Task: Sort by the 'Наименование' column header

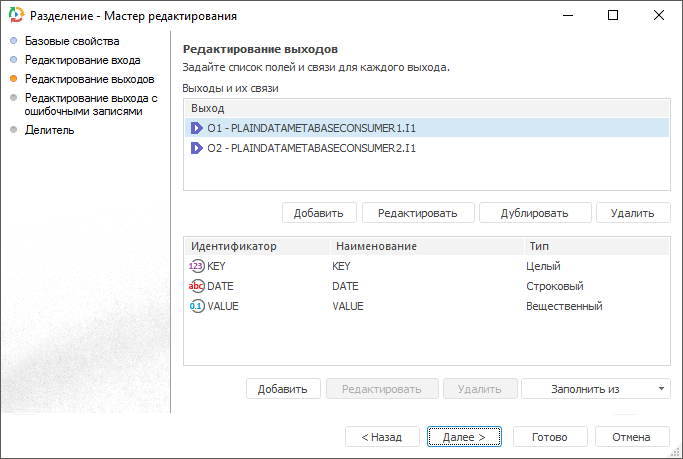Action: [x=376, y=245]
